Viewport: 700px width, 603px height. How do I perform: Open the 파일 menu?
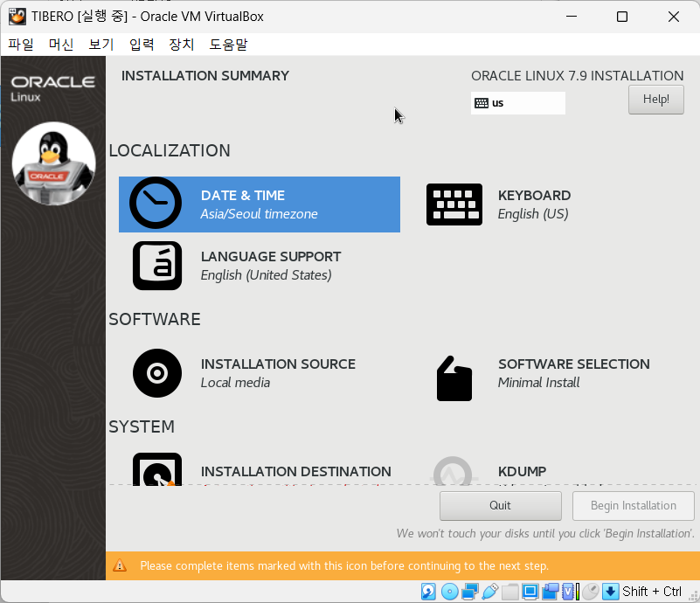21,45
